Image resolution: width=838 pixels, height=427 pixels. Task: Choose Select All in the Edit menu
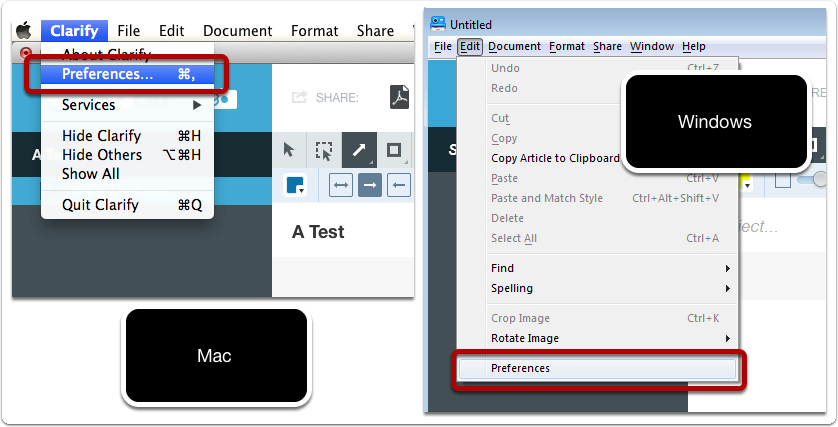tap(597, 238)
